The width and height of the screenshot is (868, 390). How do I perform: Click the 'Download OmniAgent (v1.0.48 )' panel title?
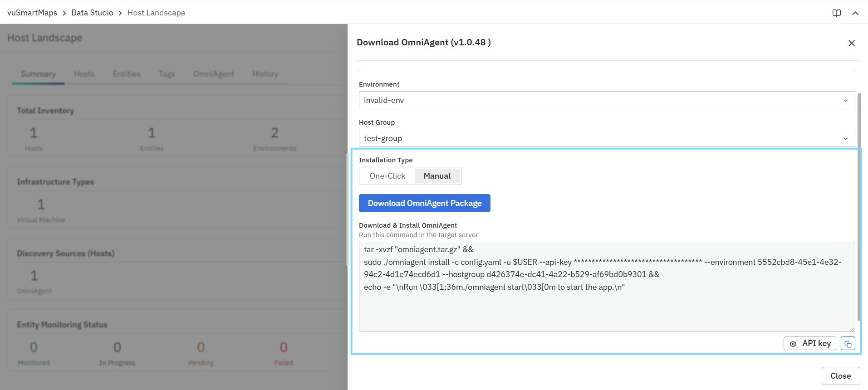pos(424,42)
